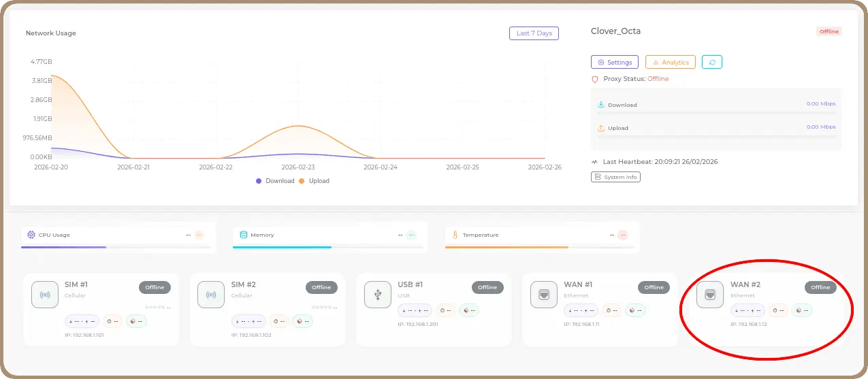Click the Last Heartbeat timestamp text
Image resolution: width=868 pixels, height=379 pixels.
(659, 162)
